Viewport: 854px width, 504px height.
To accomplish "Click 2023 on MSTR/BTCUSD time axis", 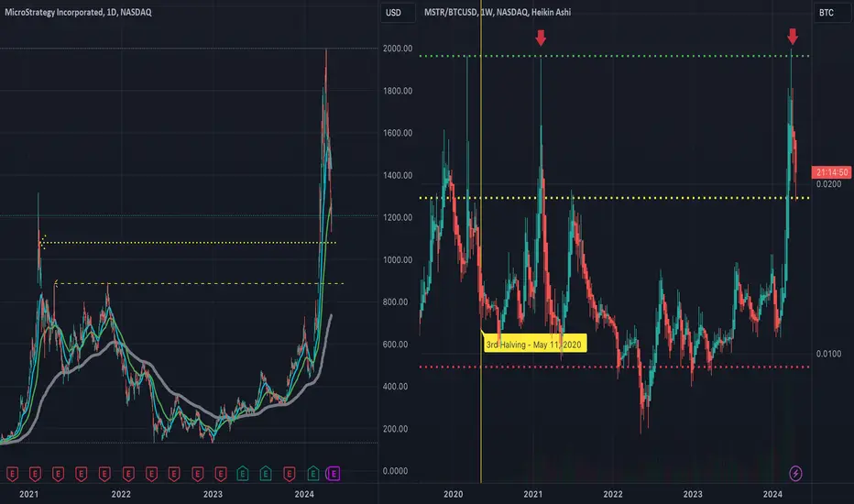I will pos(693,494).
